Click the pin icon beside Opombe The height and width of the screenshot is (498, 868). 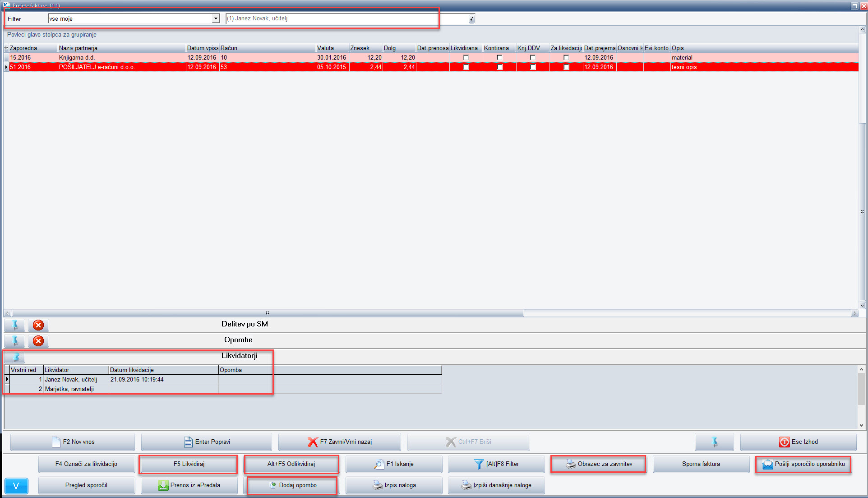(x=15, y=341)
